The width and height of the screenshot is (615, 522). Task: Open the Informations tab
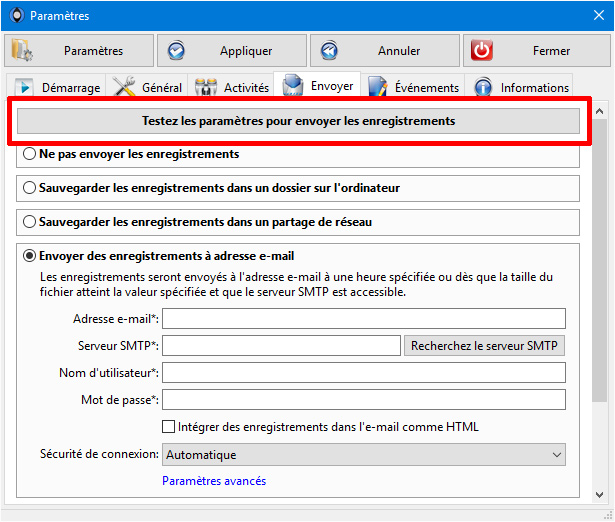point(519,85)
